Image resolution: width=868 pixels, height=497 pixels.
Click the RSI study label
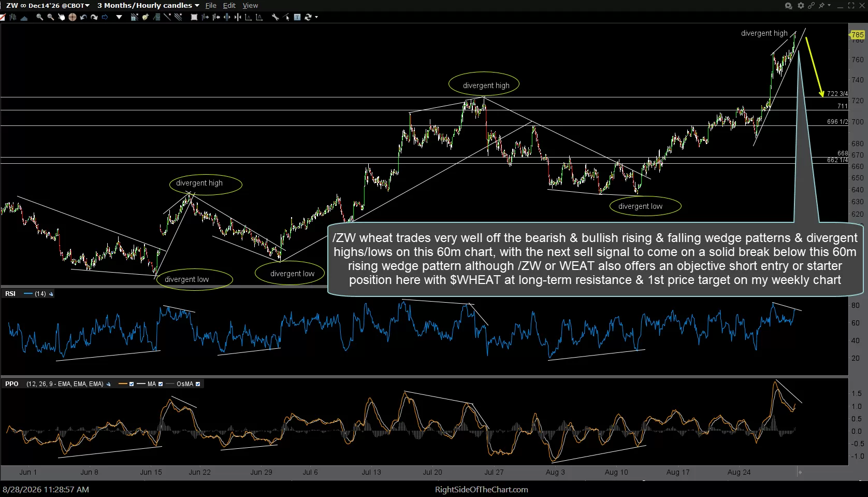point(10,294)
